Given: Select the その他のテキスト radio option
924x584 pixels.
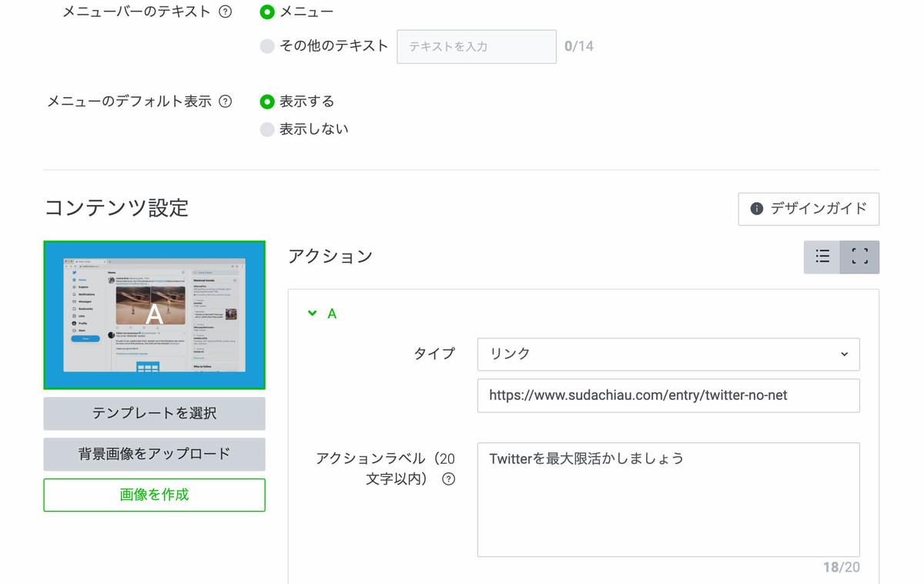Looking at the screenshot, I should (x=267, y=46).
